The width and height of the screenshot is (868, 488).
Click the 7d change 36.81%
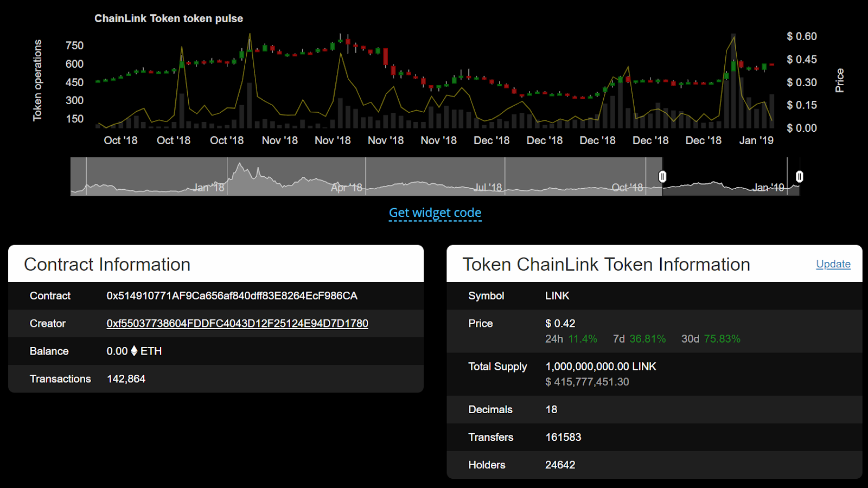tap(648, 339)
